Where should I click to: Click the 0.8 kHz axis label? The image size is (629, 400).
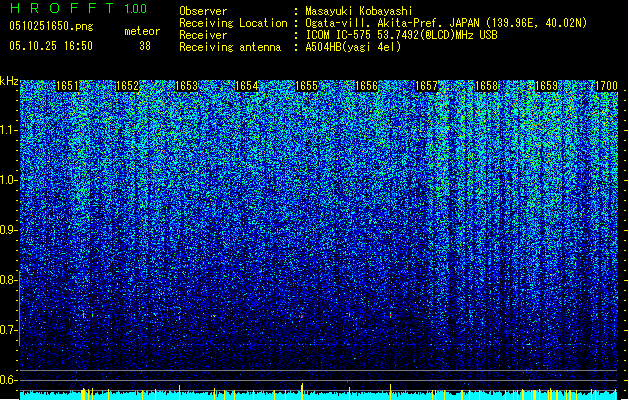click(8, 280)
